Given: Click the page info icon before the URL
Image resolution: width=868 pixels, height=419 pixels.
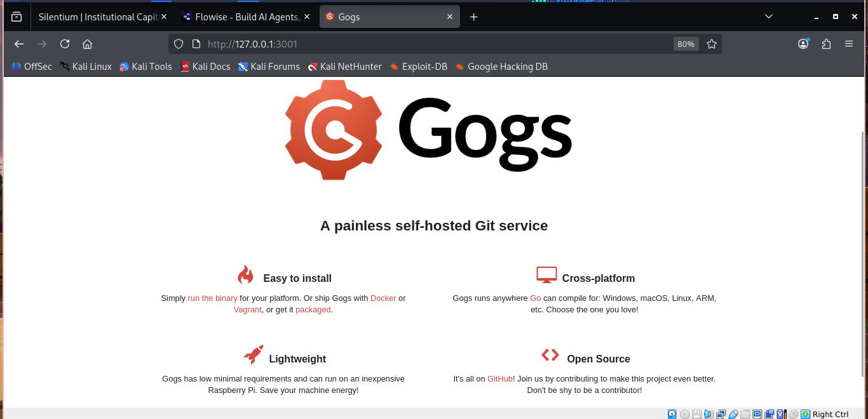Looking at the screenshot, I should [196, 44].
